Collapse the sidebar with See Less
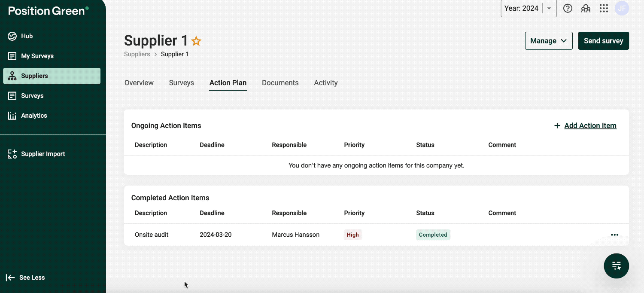Screen dimensions: 644x293 [x=26, y=278]
